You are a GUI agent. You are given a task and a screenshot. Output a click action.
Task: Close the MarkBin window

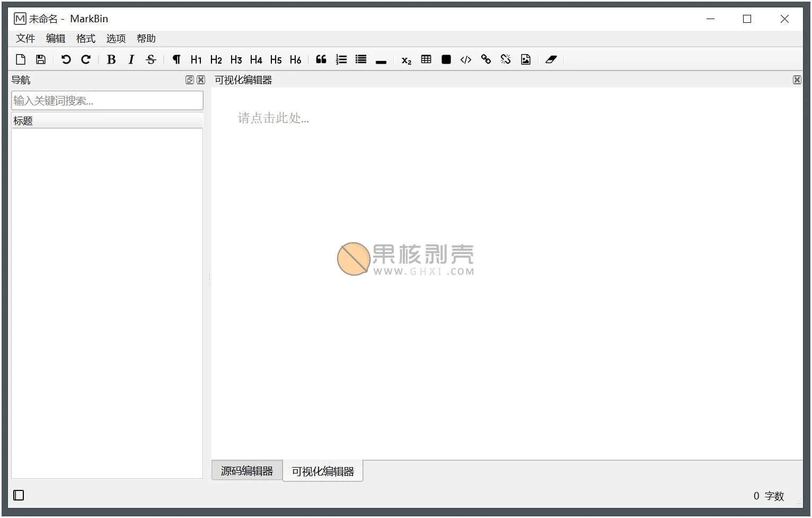(x=784, y=19)
